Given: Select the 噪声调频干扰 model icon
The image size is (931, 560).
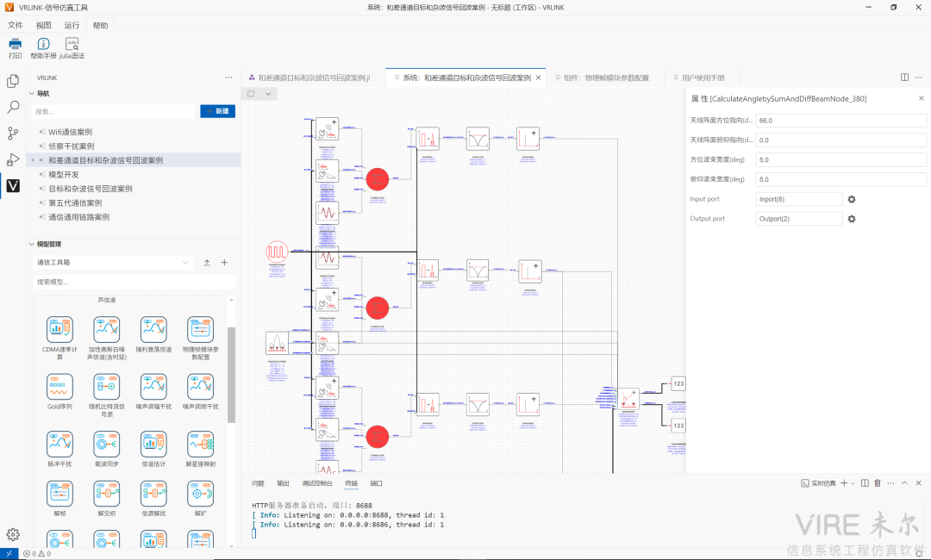Looking at the screenshot, I should point(200,387).
